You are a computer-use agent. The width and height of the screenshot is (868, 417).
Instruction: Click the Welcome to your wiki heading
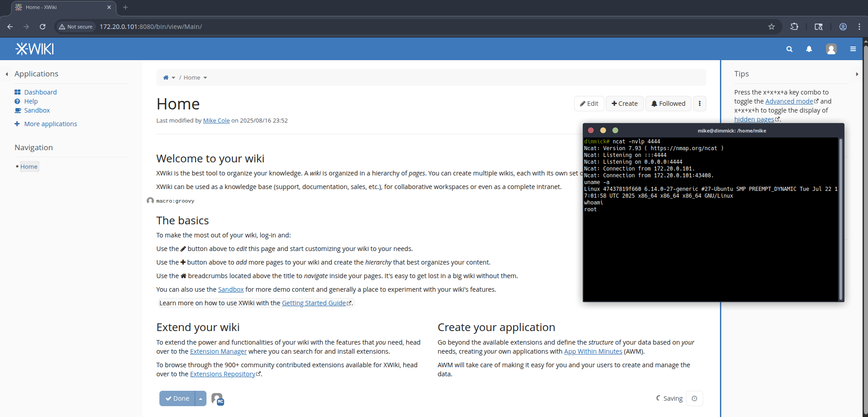coord(210,159)
